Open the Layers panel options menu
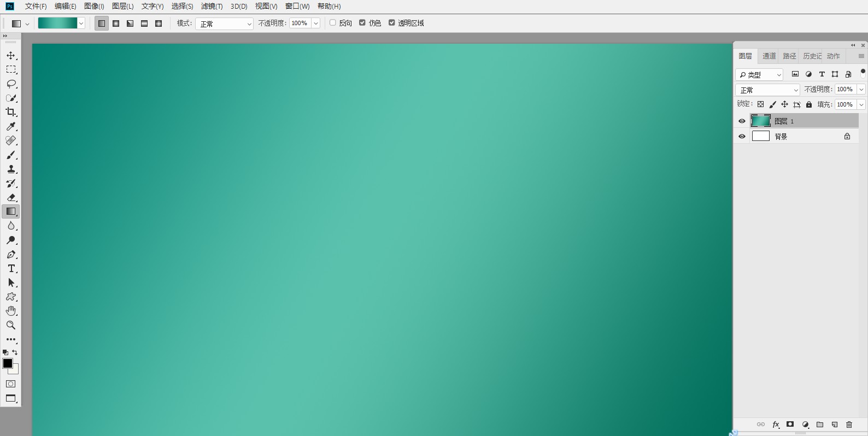This screenshot has width=868, height=436. pyautogui.click(x=861, y=56)
